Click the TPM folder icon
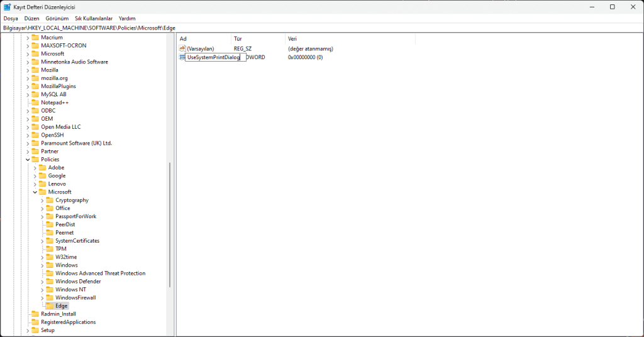 50,249
